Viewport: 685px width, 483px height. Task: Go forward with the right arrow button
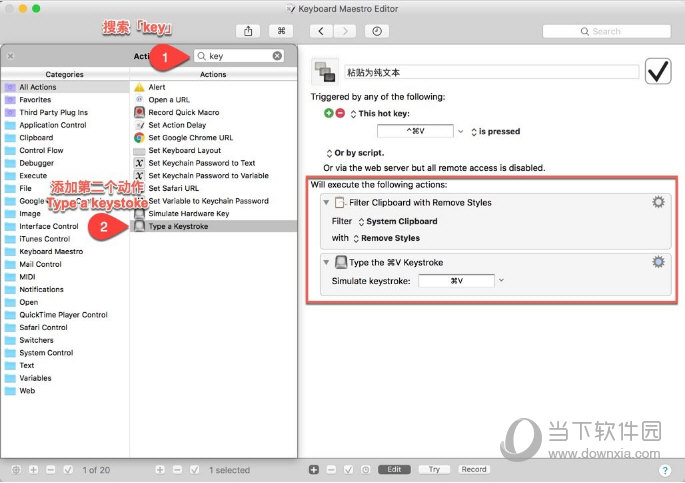(345, 31)
